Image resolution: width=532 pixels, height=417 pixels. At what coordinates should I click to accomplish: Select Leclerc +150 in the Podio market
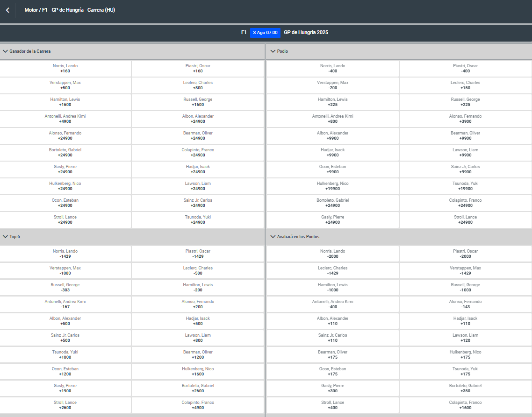pos(465,85)
